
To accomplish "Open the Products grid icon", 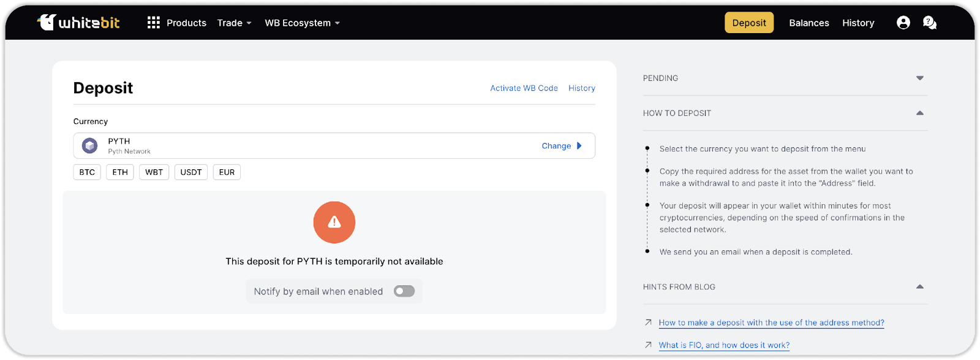I will tap(154, 23).
